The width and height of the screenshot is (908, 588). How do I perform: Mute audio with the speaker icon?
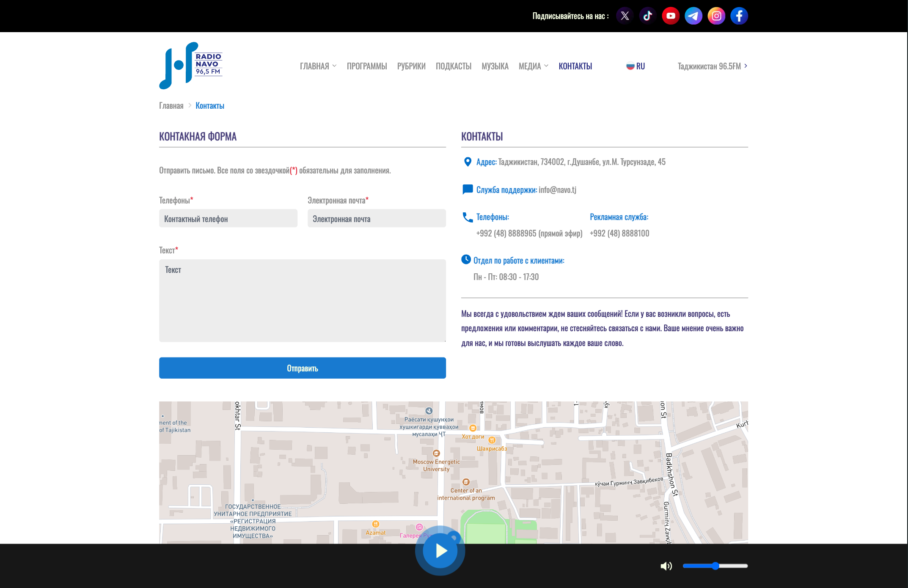(666, 566)
